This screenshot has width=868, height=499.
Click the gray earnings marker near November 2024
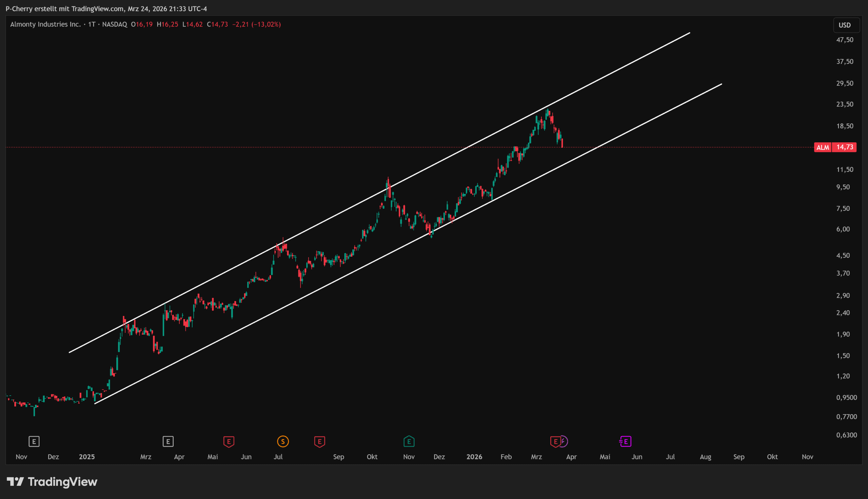tap(34, 441)
